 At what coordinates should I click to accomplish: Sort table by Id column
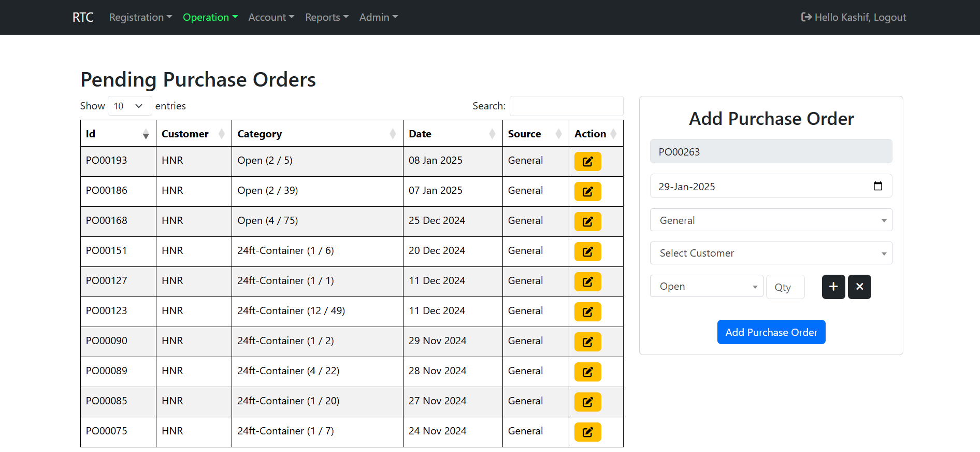coord(118,134)
